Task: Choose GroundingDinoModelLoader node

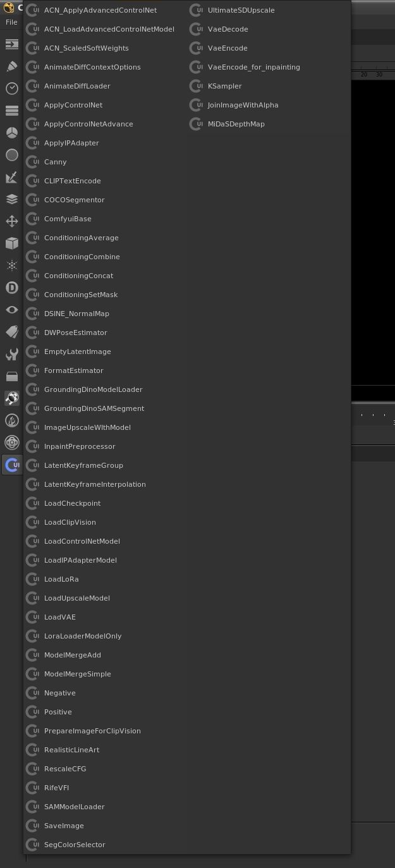Action: coord(93,389)
